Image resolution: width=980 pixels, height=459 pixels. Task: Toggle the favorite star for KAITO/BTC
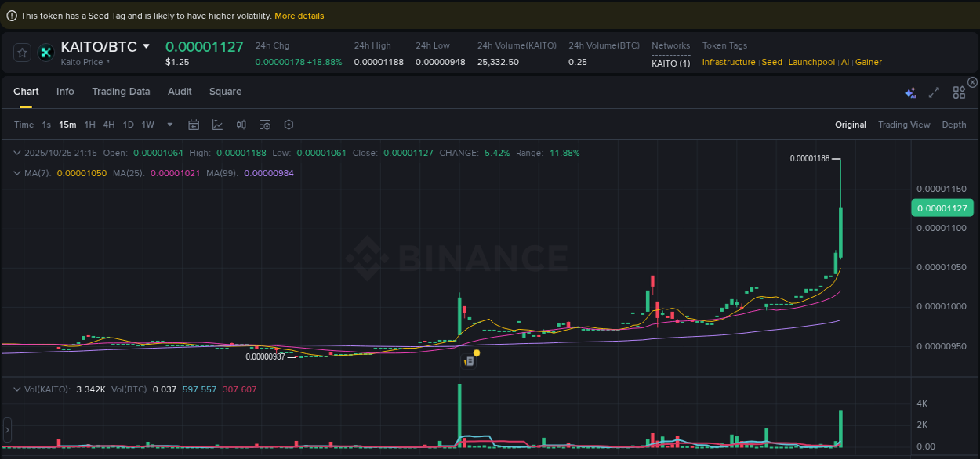[22, 52]
